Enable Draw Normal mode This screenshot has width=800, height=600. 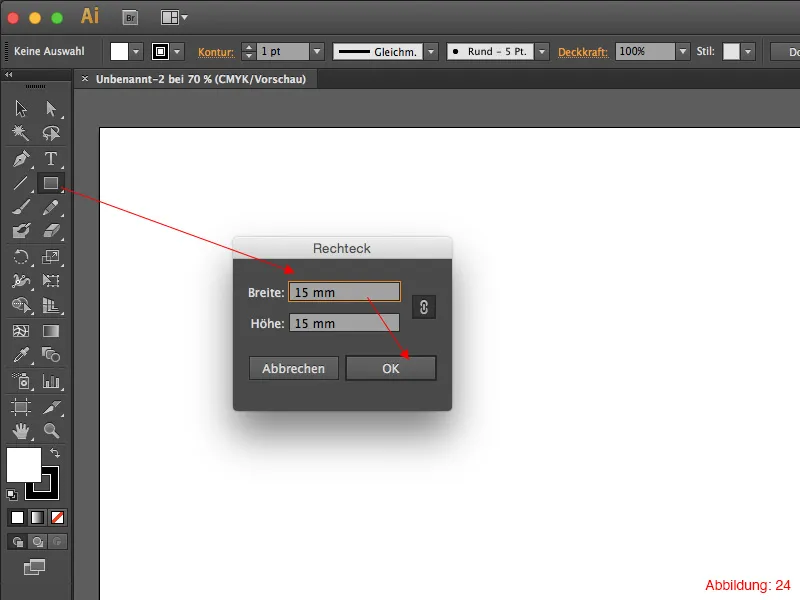pos(17,541)
